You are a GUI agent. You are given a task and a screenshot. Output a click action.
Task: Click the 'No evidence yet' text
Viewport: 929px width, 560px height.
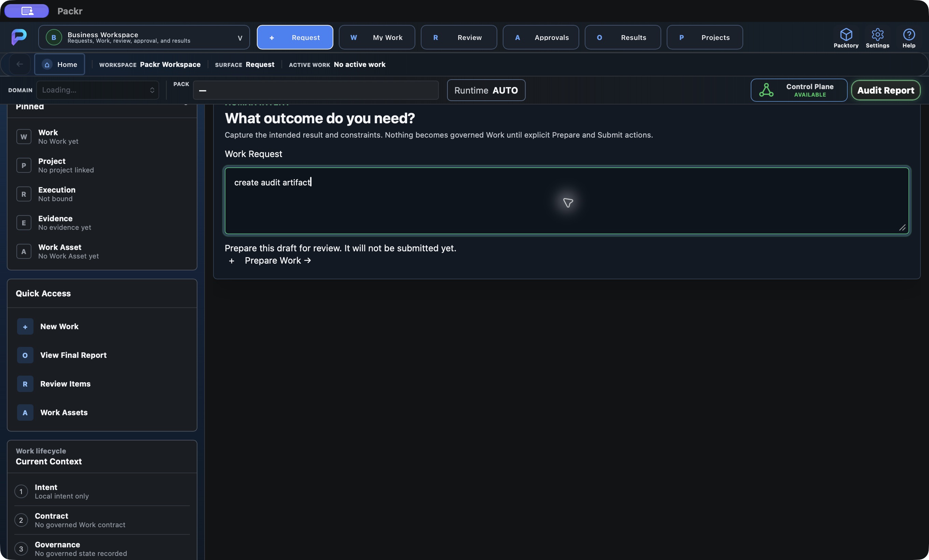65,227
